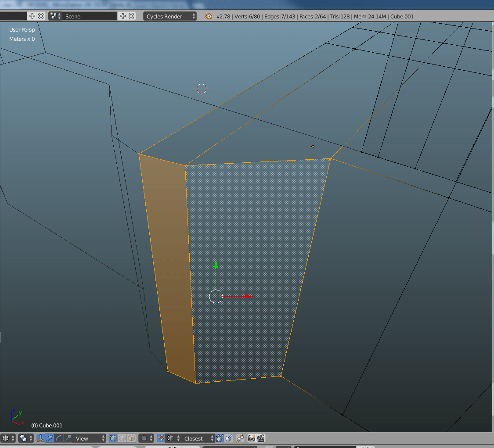Switch to face select mode
494x448 pixels.
(x=130, y=438)
